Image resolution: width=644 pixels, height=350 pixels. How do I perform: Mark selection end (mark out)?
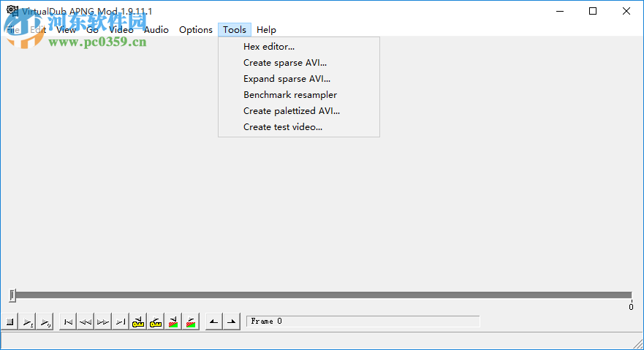pyautogui.click(x=232, y=322)
